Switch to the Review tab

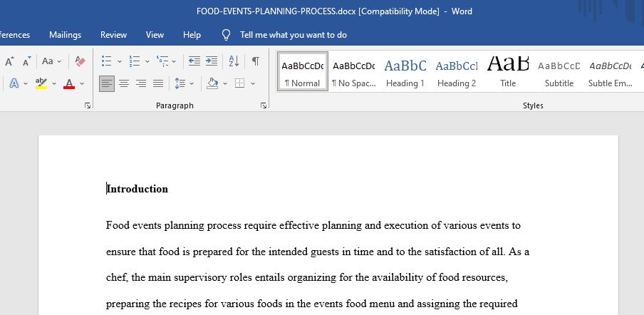click(113, 35)
